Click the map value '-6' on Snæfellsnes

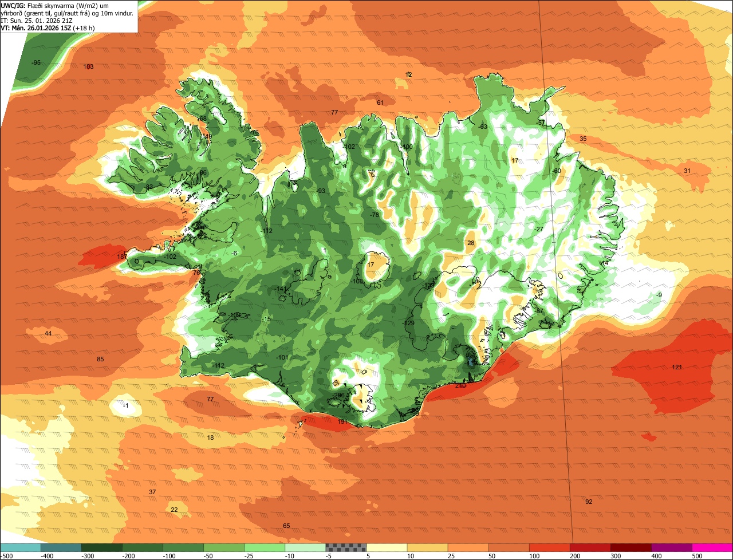coord(234,254)
